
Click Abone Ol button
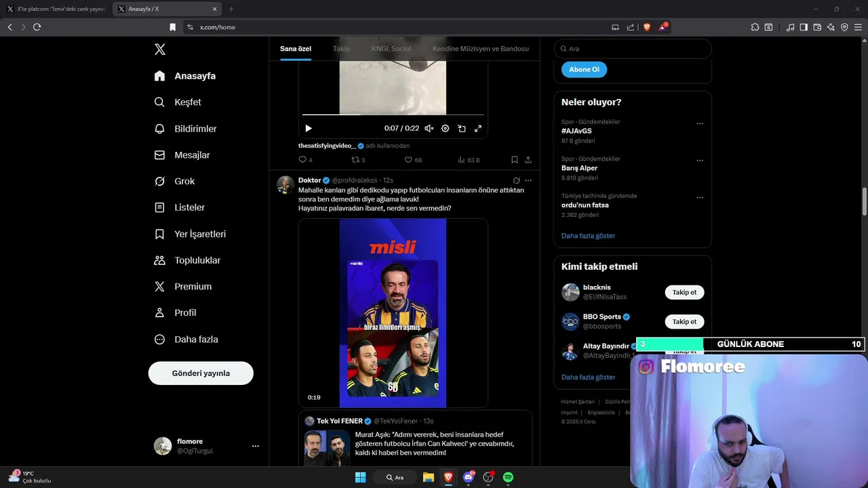[x=584, y=69]
